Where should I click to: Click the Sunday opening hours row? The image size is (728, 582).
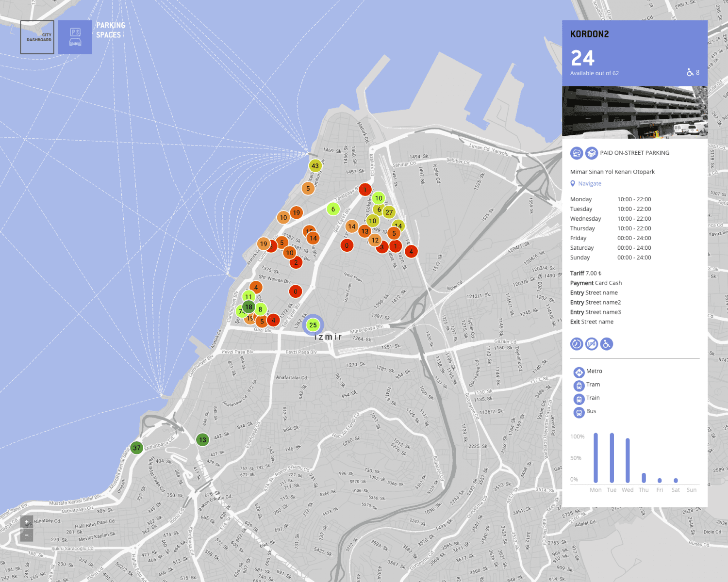coord(611,258)
